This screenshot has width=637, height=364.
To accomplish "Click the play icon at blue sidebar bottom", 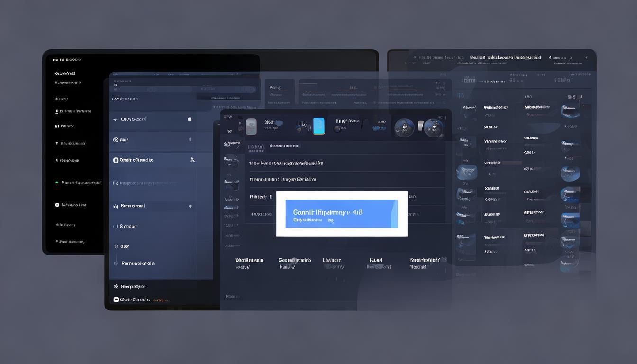I will [116, 300].
